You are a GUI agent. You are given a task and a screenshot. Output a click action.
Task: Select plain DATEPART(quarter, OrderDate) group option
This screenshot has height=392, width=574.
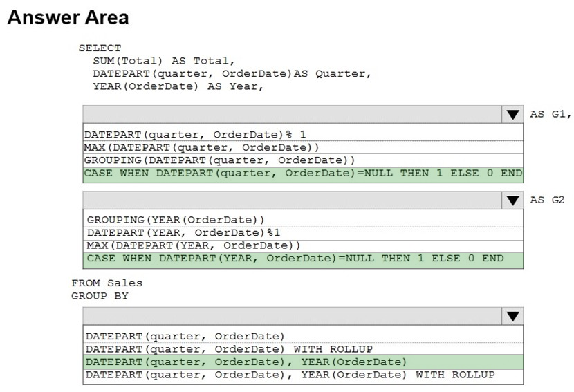click(303, 336)
